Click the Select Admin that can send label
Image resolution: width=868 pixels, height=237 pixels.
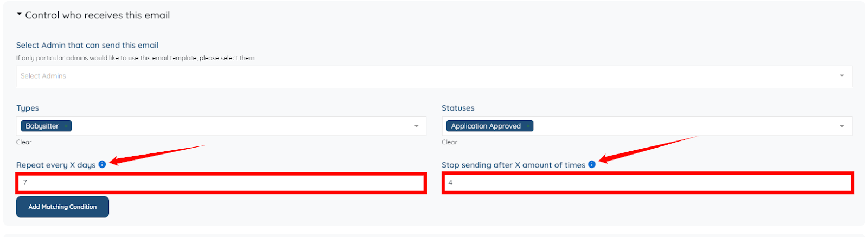click(87, 45)
